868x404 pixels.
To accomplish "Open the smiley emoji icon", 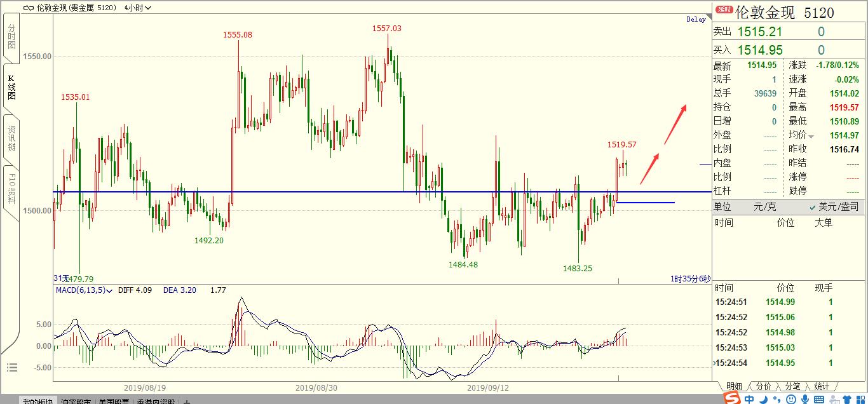I will tap(791, 399).
